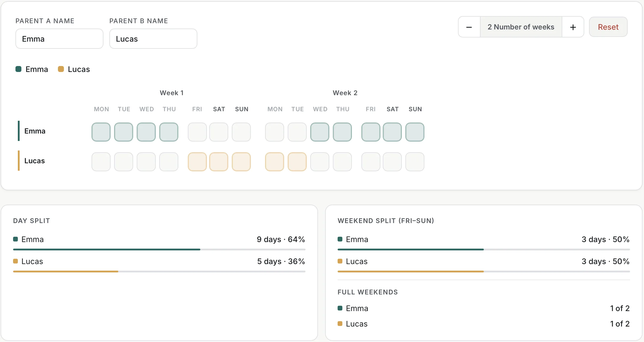Click Lucas's '3 days · 50%' weekend value
Screen dimensions: 644x342
pos(605,261)
